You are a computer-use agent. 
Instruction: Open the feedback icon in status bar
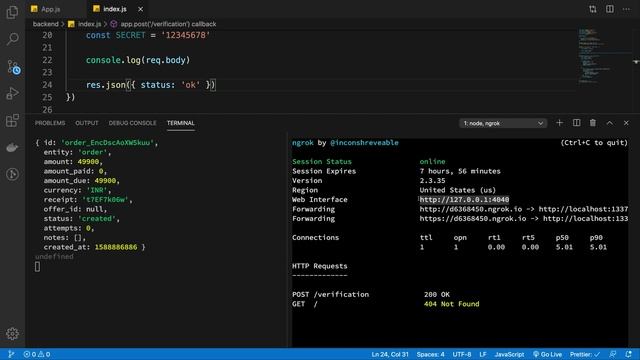(613, 354)
